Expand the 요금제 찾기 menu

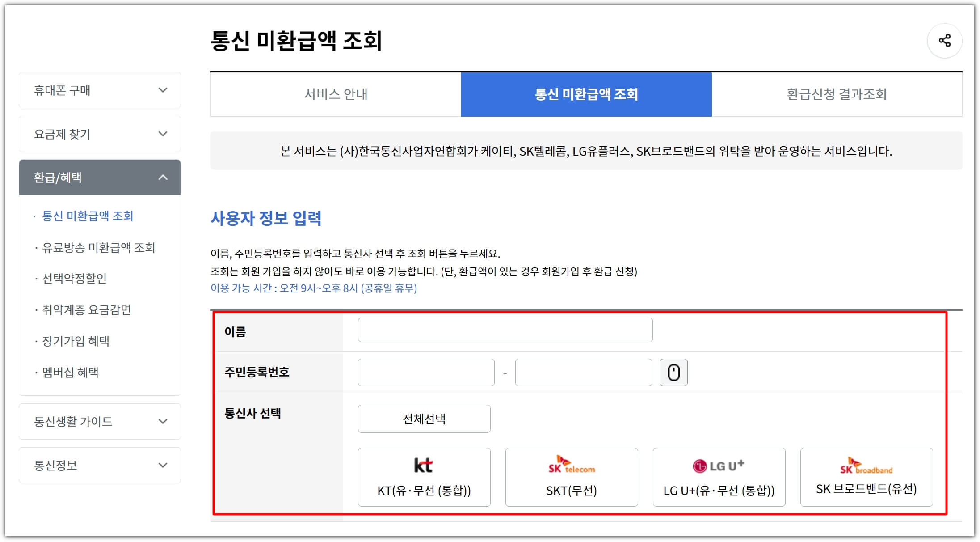pyautogui.click(x=99, y=134)
